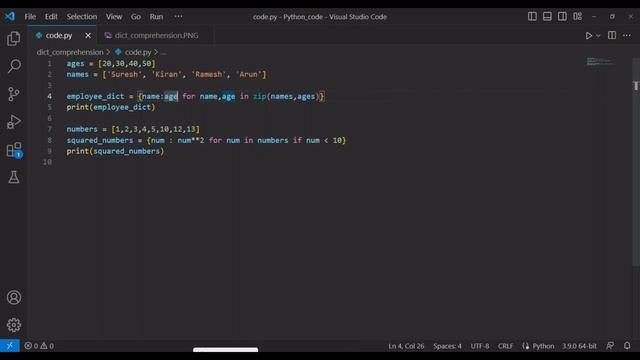
Task: Open the Selection menu
Action: point(82,16)
